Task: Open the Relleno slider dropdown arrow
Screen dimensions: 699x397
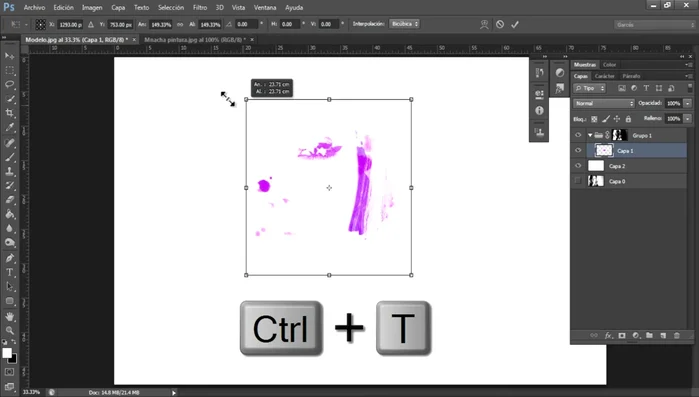Action: (688, 119)
